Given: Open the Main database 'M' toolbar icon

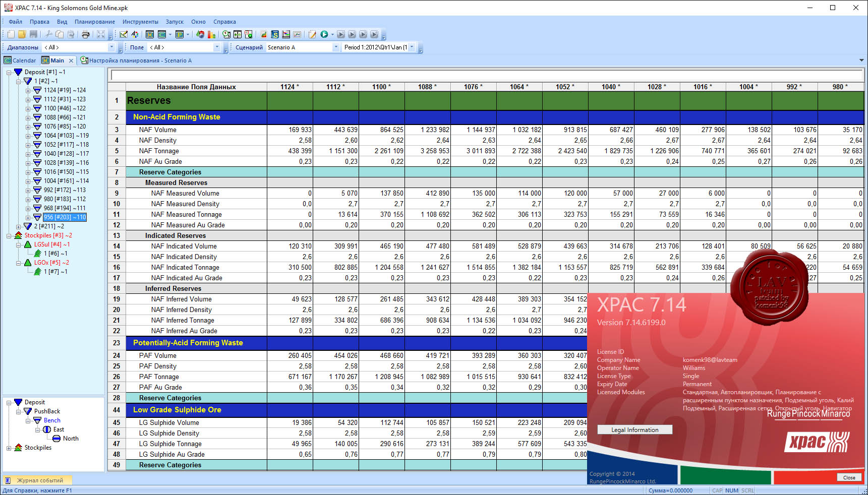Looking at the screenshot, I should [150, 34].
